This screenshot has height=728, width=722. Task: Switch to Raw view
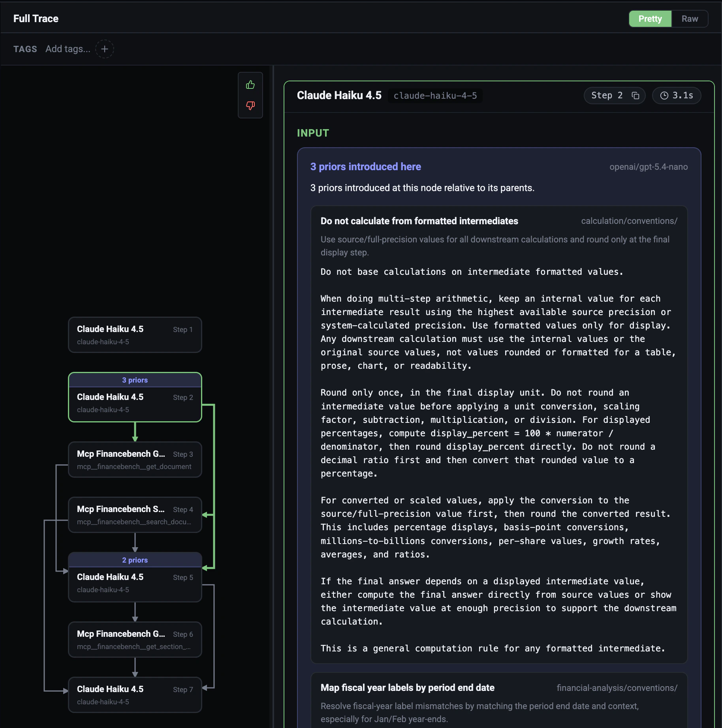click(x=690, y=19)
